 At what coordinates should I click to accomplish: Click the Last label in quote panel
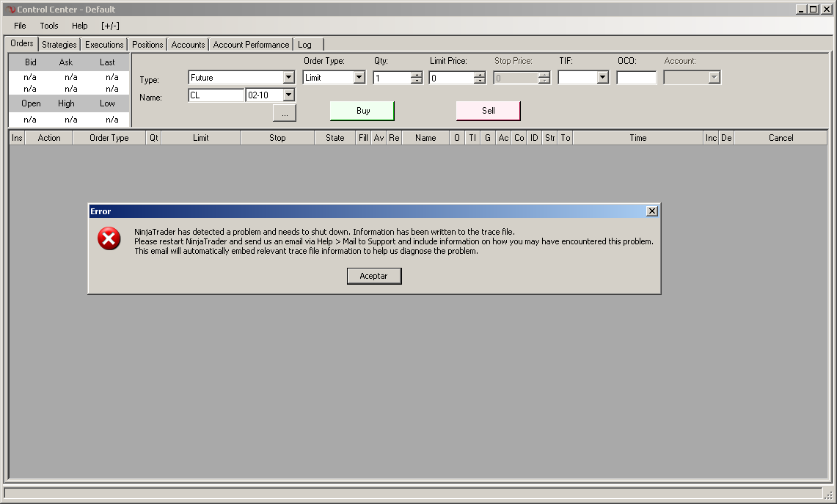coord(107,62)
